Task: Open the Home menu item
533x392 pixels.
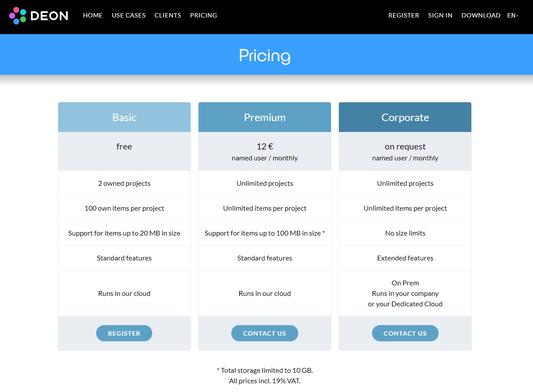Action: click(x=93, y=15)
